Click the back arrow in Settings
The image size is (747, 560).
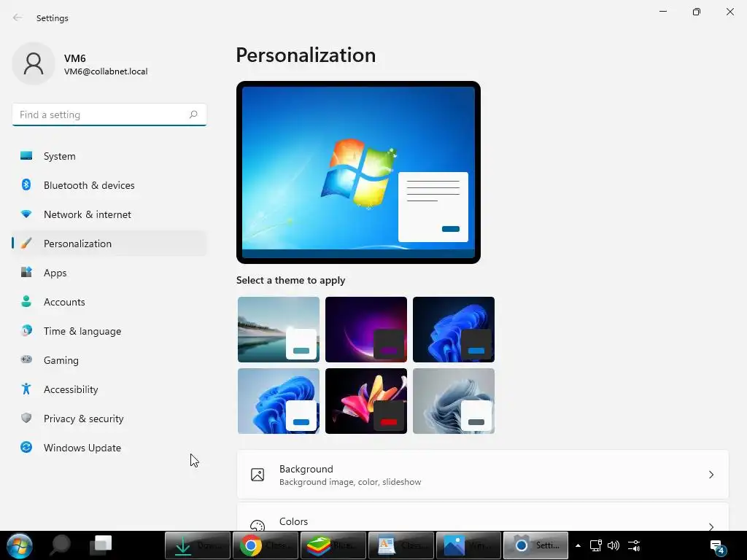(18, 17)
